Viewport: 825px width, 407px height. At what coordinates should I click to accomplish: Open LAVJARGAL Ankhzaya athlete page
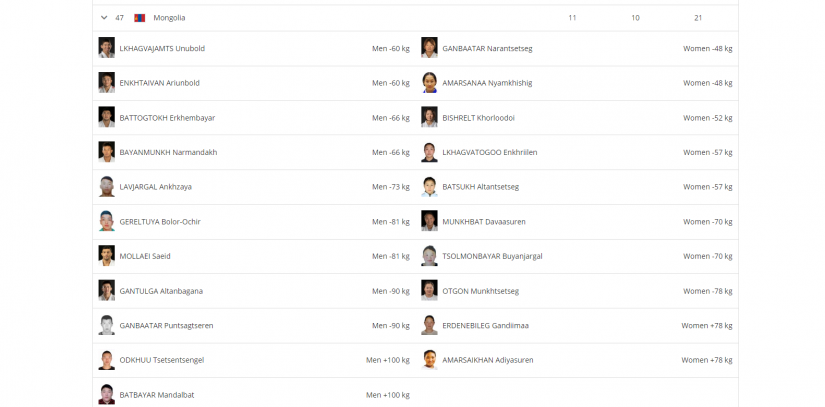coord(155,187)
